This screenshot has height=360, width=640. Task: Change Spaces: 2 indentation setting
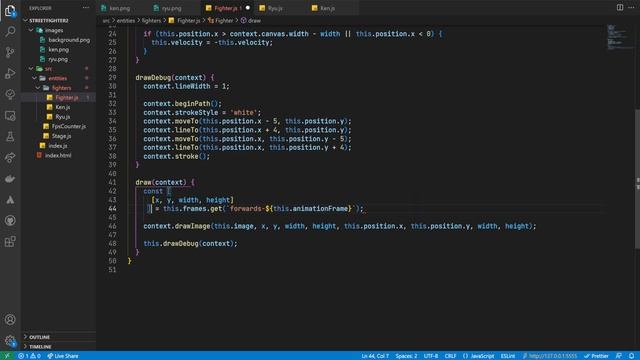click(x=406, y=356)
